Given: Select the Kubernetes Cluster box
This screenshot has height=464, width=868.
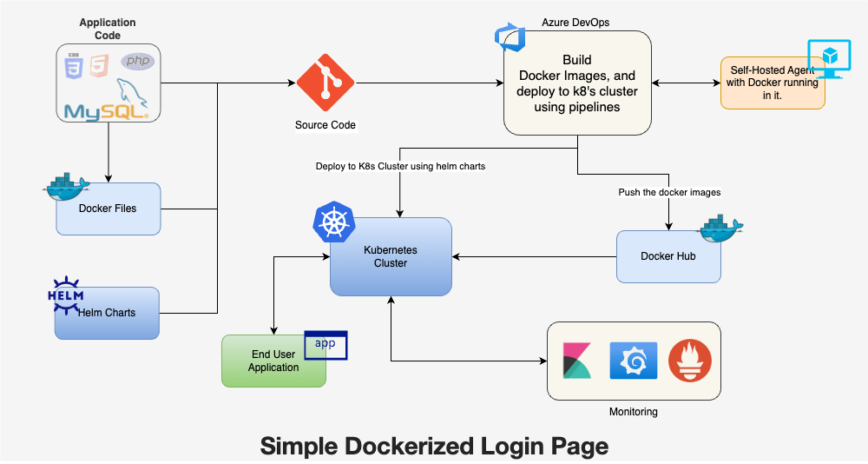Looking at the screenshot, I should 391,256.
